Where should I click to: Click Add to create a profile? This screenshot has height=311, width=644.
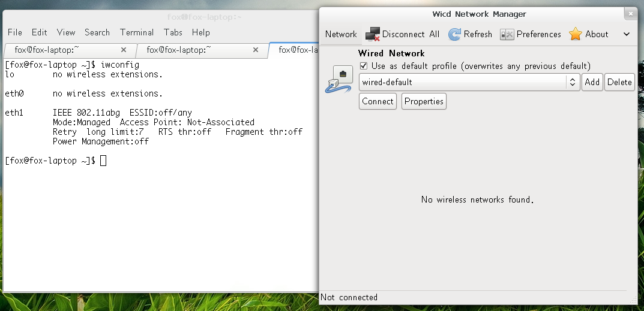[x=592, y=82]
